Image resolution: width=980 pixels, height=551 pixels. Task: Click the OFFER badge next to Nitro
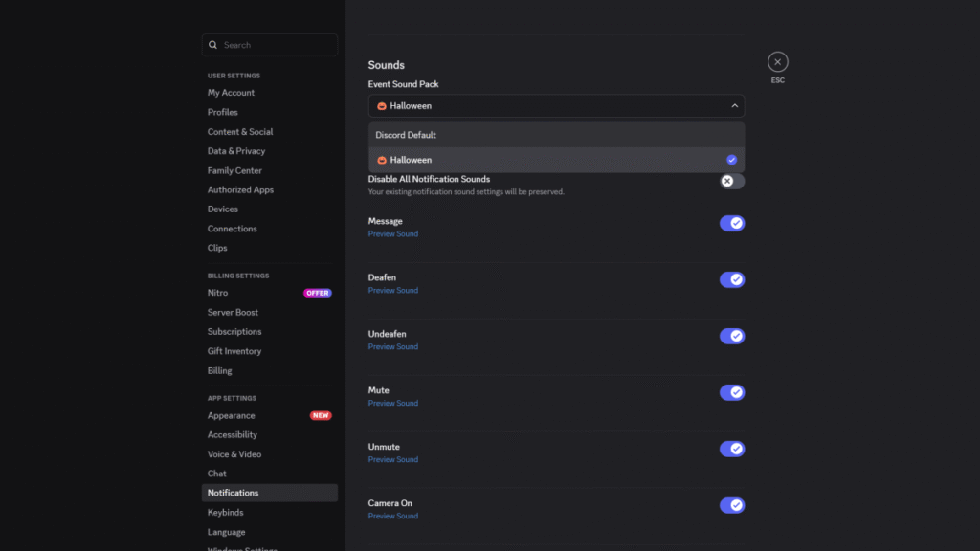click(317, 293)
